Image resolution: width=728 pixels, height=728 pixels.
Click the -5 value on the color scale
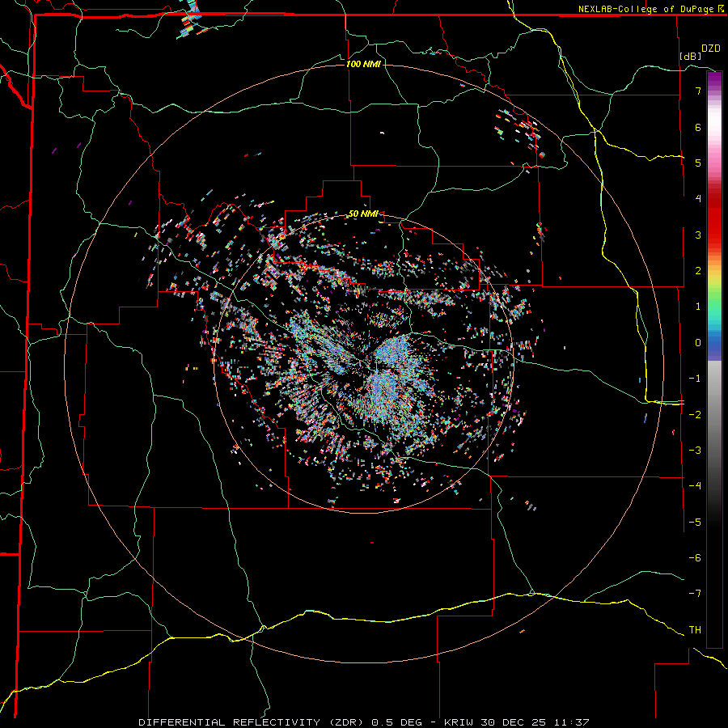[695, 523]
